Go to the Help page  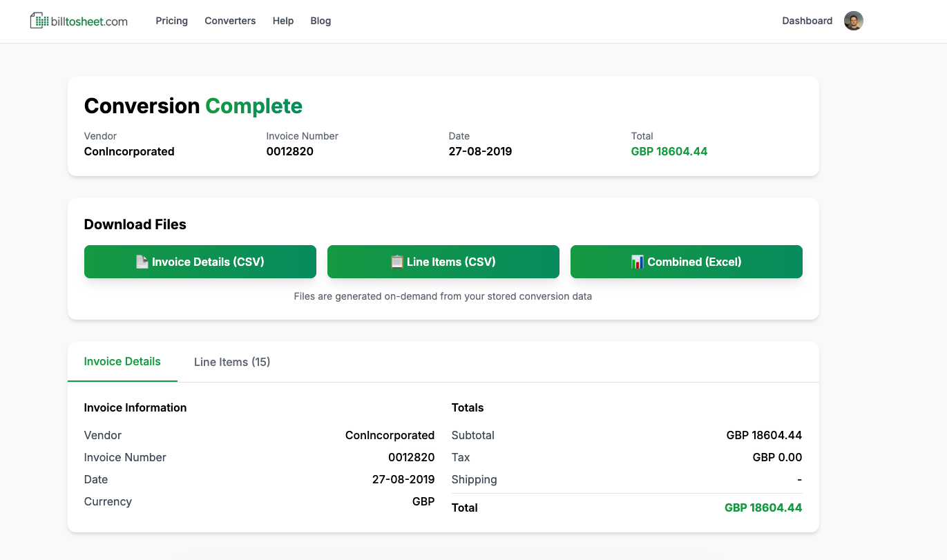[283, 21]
